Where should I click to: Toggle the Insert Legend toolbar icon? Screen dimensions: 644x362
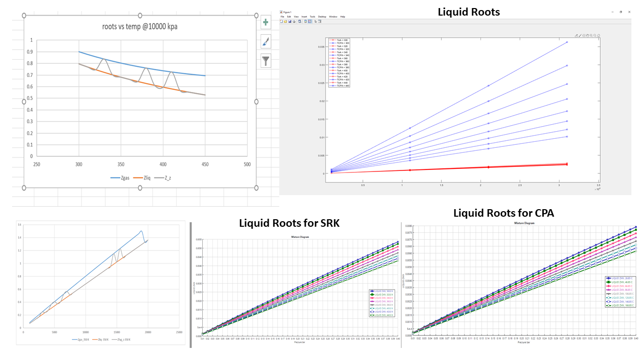310,22
